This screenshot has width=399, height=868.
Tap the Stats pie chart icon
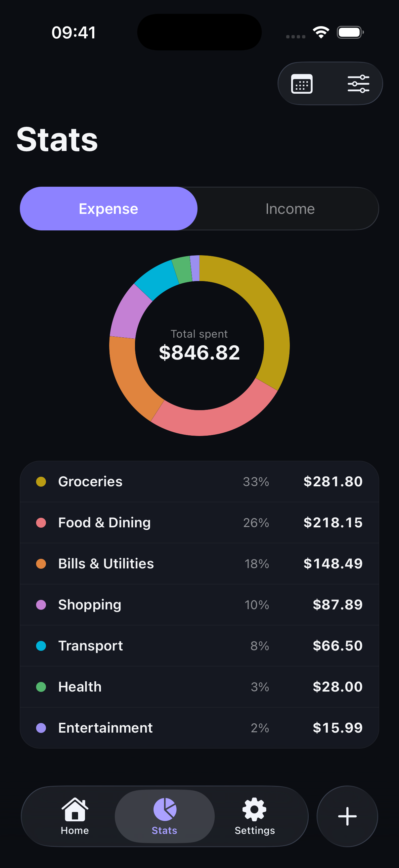click(x=165, y=809)
